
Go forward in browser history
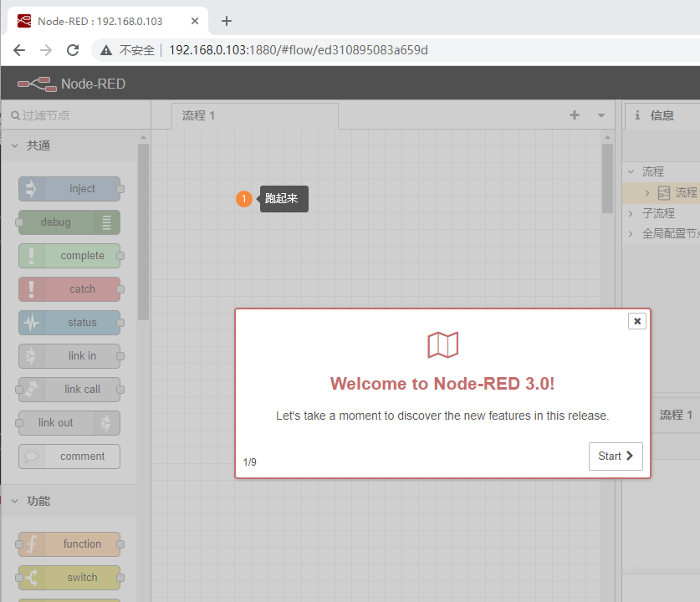(x=46, y=50)
